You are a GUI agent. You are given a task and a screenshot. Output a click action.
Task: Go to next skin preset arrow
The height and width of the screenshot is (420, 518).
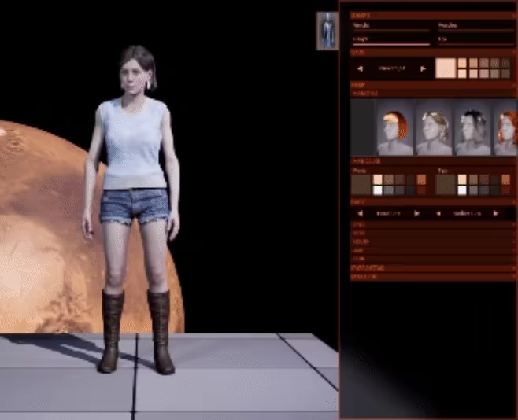424,68
